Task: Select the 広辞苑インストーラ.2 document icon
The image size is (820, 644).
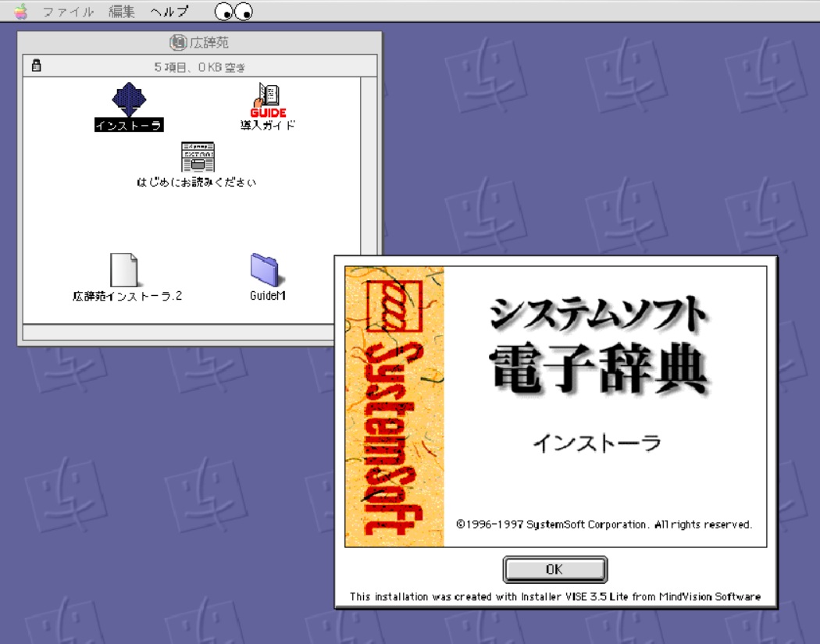Action: (x=124, y=270)
